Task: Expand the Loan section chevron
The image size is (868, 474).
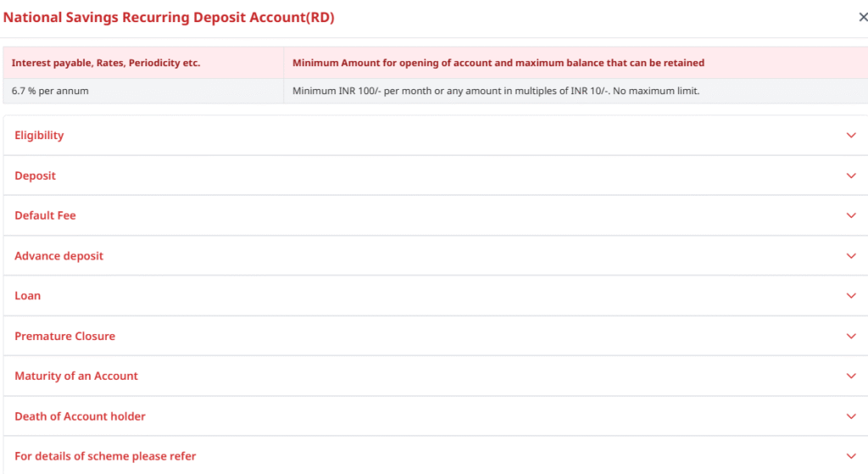Action: tap(851, 296)
